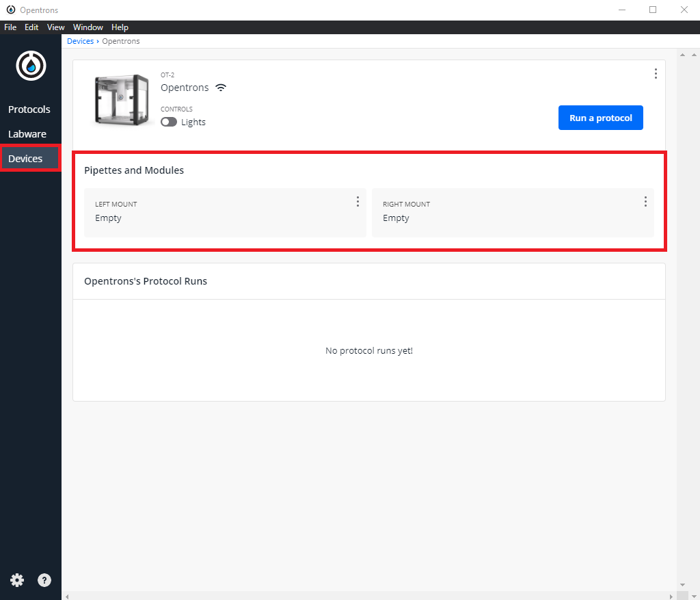Screen dimensions: 700x600
Task: Click the Right Mount Empty card
Action: pos(513,213)
